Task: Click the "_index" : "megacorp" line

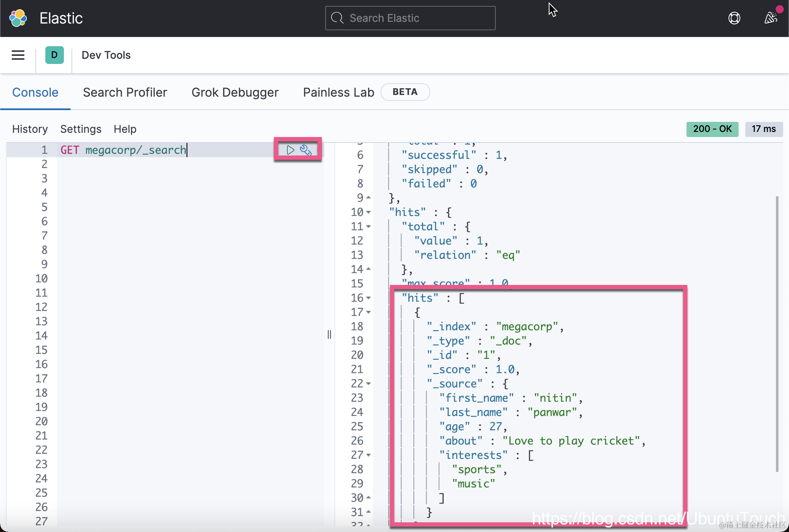Action: [495, 327]
